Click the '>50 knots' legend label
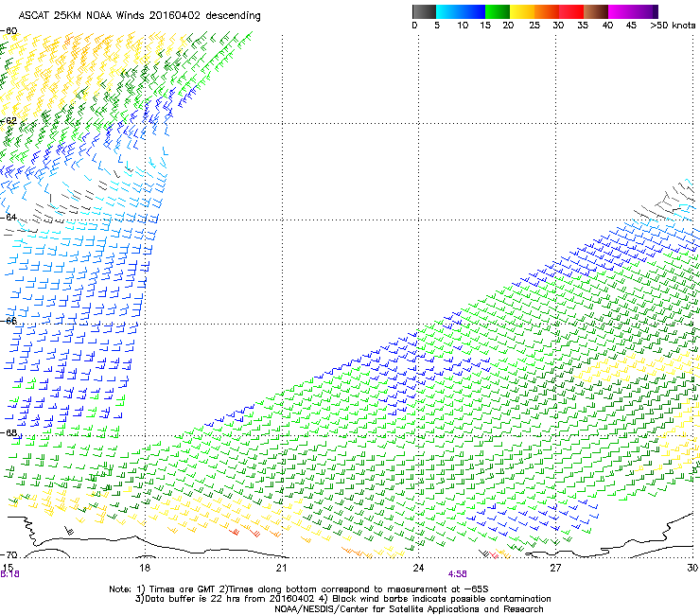Image resolution: width=700 pixels, height=615 pixels. click(x=673, y=26)
